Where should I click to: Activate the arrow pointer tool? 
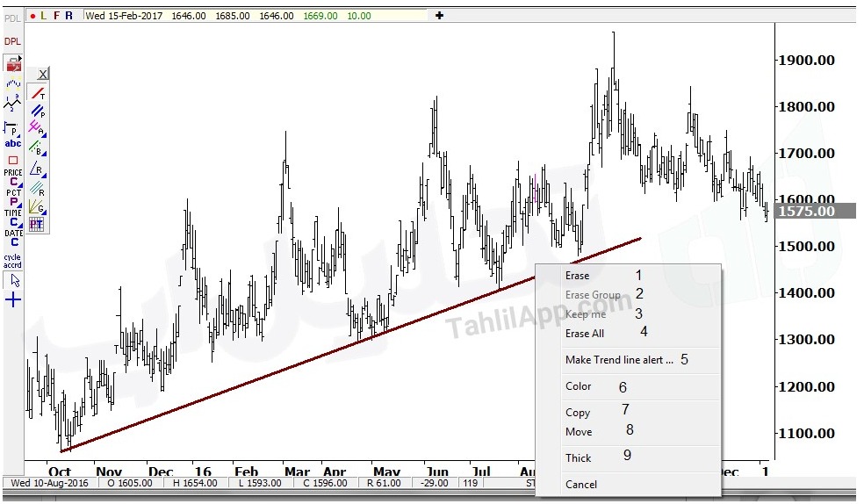click(15, 281)
